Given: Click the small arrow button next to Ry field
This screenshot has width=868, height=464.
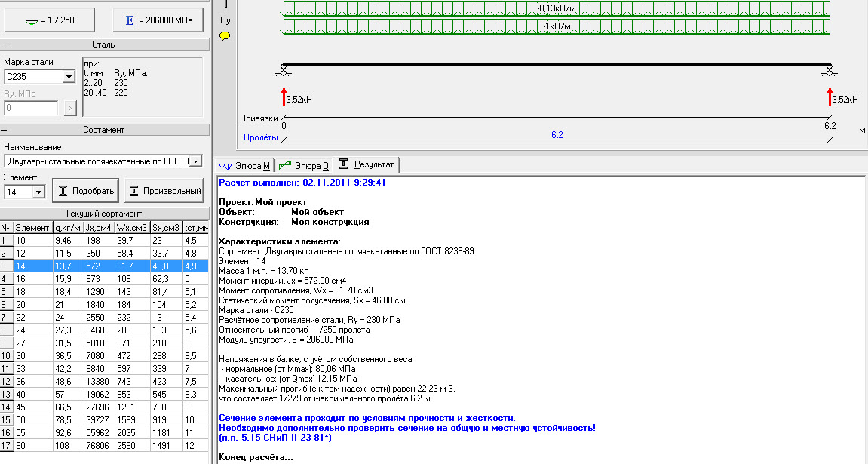Looking at the screenshot, I should pyautogui.click(x=69, y=108).
